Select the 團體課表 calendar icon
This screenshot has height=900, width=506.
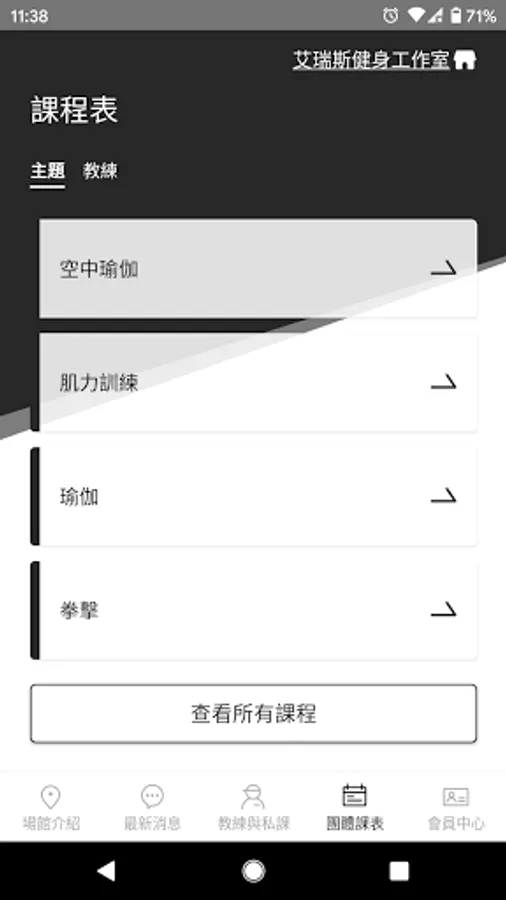click(355, 796)
